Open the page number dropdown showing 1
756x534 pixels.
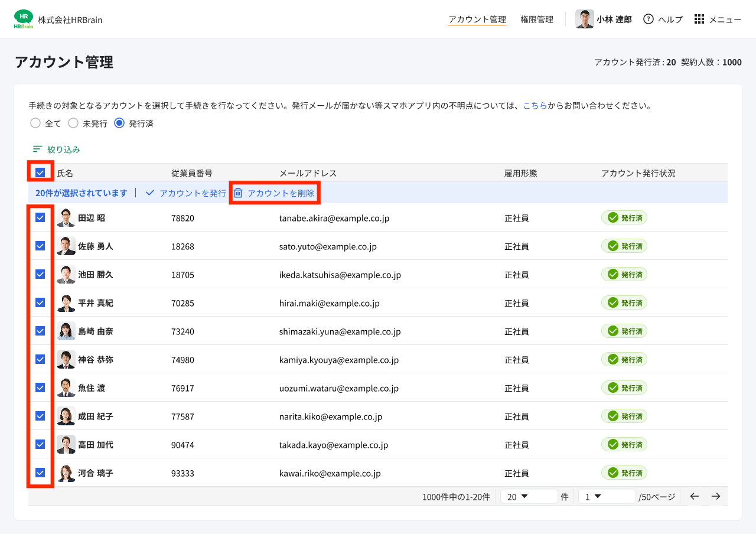[x=607, y=496]
